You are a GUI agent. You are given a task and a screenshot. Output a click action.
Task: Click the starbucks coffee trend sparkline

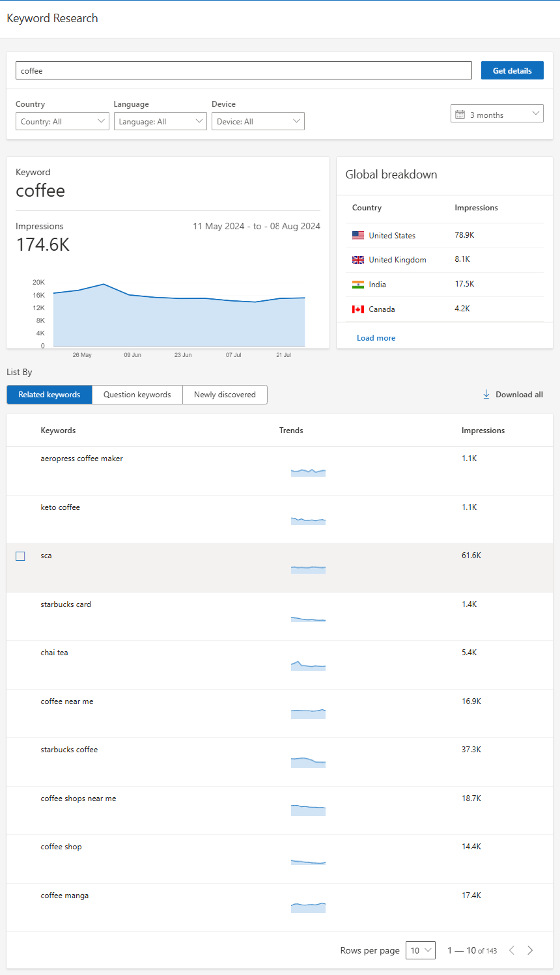(x=308, y=761)
